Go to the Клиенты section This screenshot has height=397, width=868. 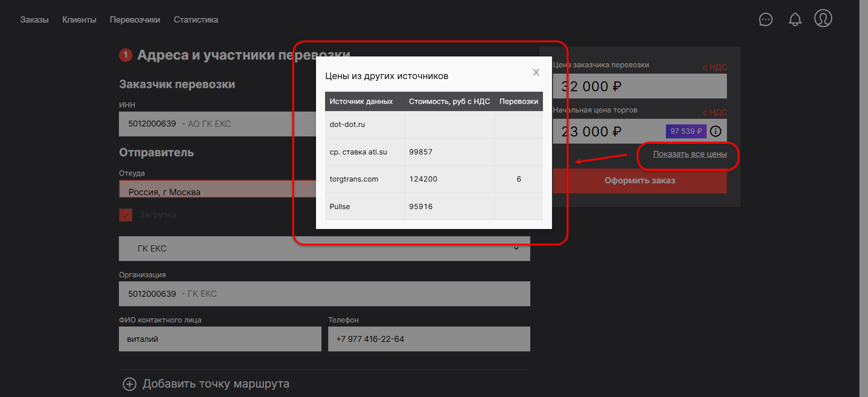(x=79, y=20)
